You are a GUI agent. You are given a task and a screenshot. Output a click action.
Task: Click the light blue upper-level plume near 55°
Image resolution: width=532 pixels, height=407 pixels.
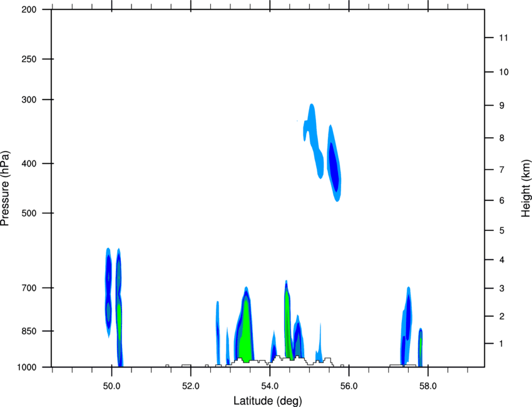[314, 141]
